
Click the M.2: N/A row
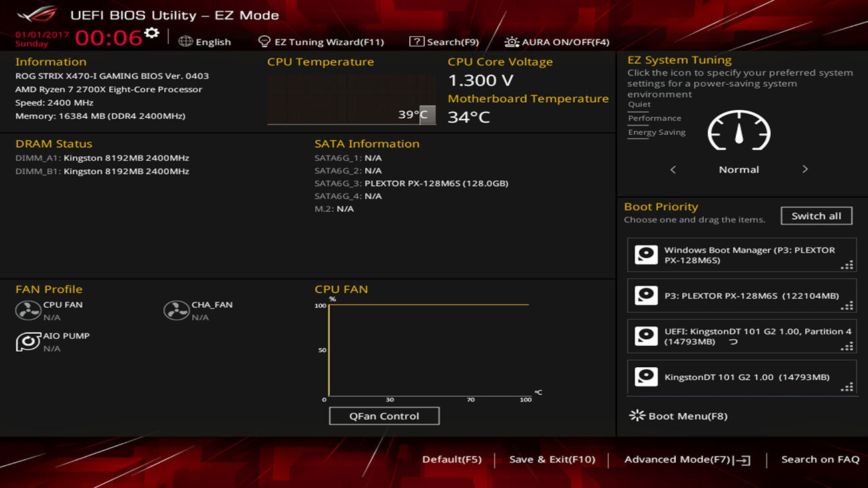click(334, 209)
